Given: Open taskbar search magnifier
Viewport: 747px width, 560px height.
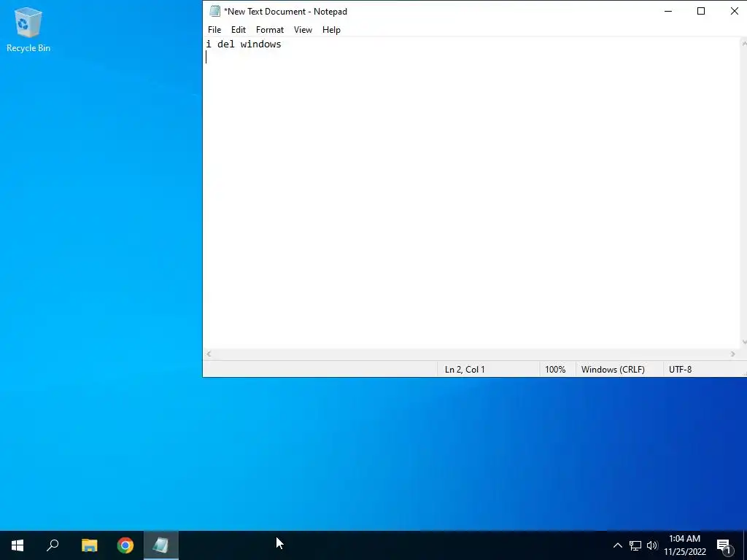Looking at the screenshot, I should (x=53, y=545).
